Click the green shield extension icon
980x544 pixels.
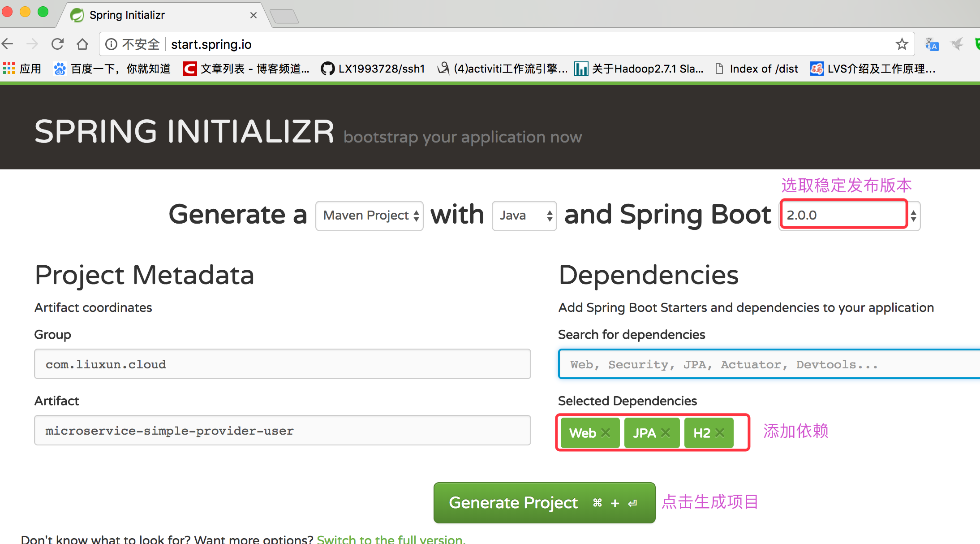click(977, 44)
